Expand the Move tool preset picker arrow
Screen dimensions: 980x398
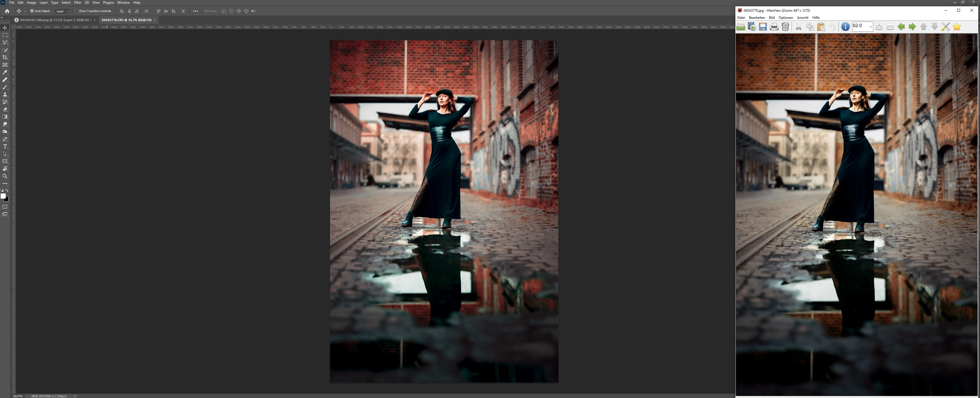tap(25, 11)
